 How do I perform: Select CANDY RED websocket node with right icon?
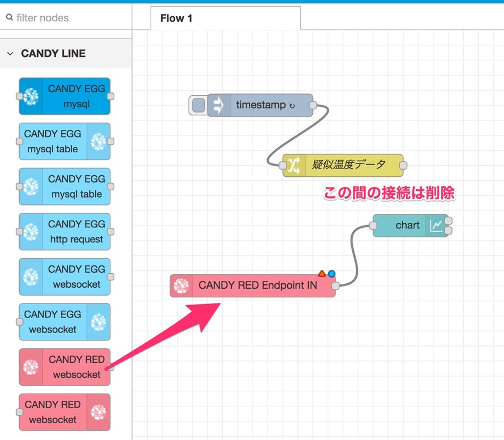[x=64, y=412]
